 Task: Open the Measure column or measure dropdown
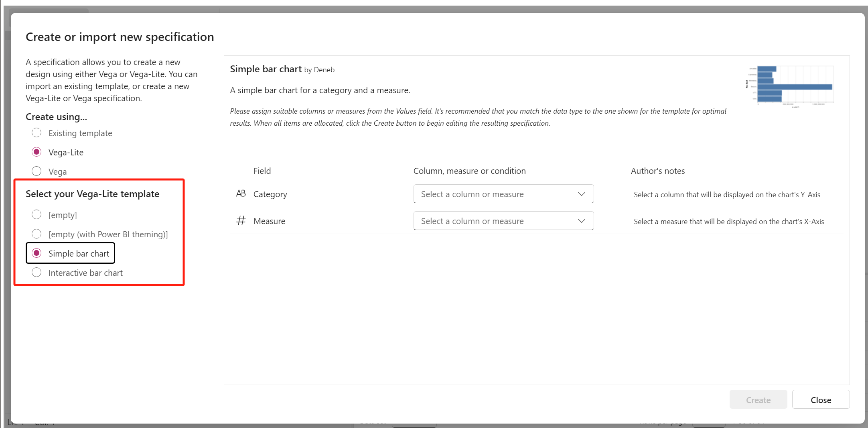point(503,221)
